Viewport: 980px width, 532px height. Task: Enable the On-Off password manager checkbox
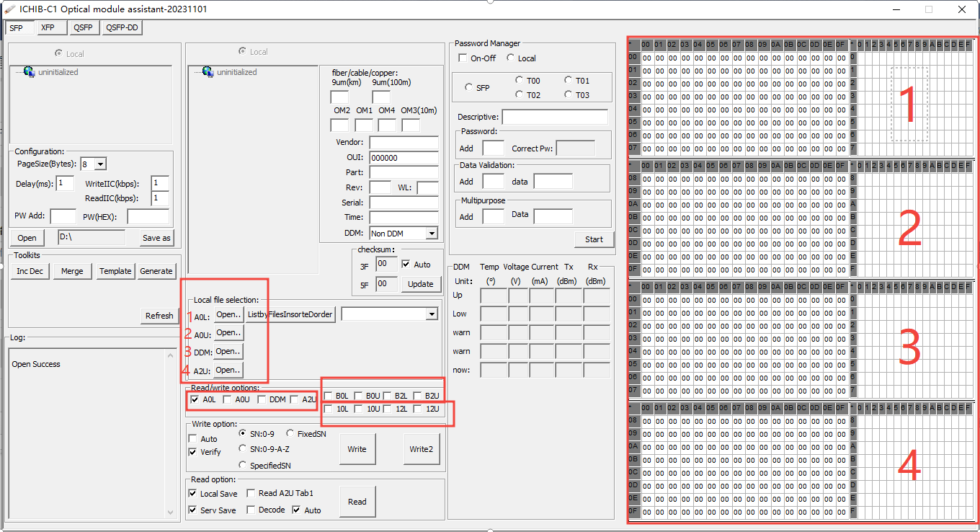coord(462,58)
